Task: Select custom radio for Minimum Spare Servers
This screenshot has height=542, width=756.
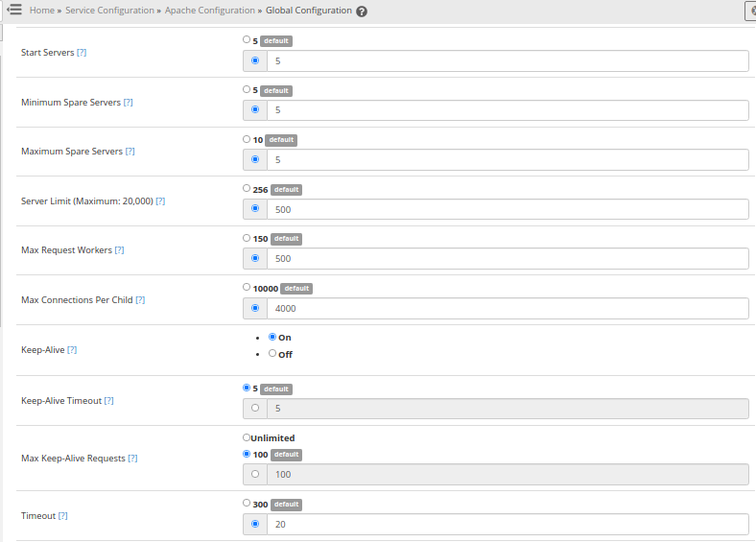Action: [x=255, y=109]
